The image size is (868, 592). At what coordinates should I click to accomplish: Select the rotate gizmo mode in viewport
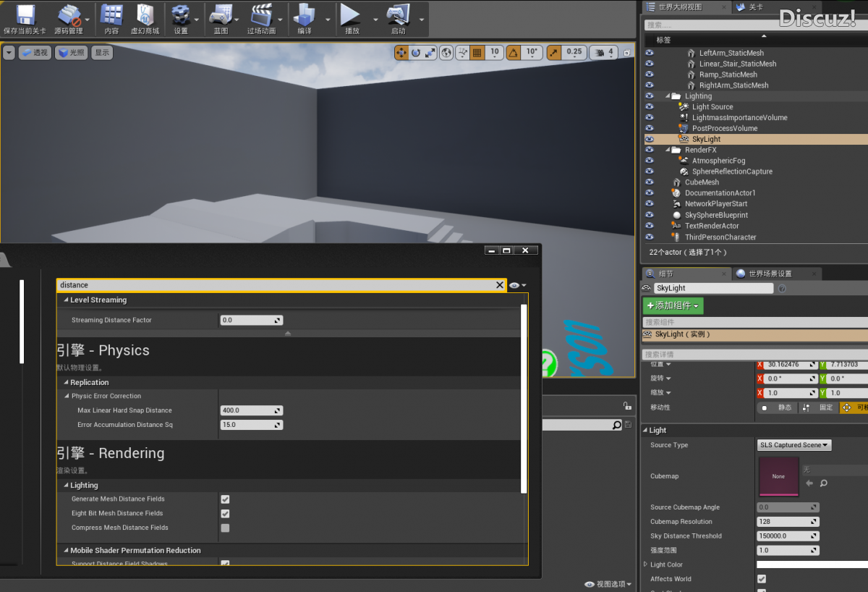pyautogui.click(x=416, y=52)
